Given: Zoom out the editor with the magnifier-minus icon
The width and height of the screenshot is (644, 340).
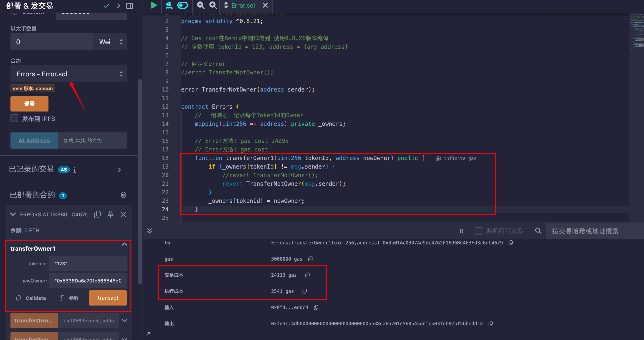Looking at the screenshot, I should (201, 5).
